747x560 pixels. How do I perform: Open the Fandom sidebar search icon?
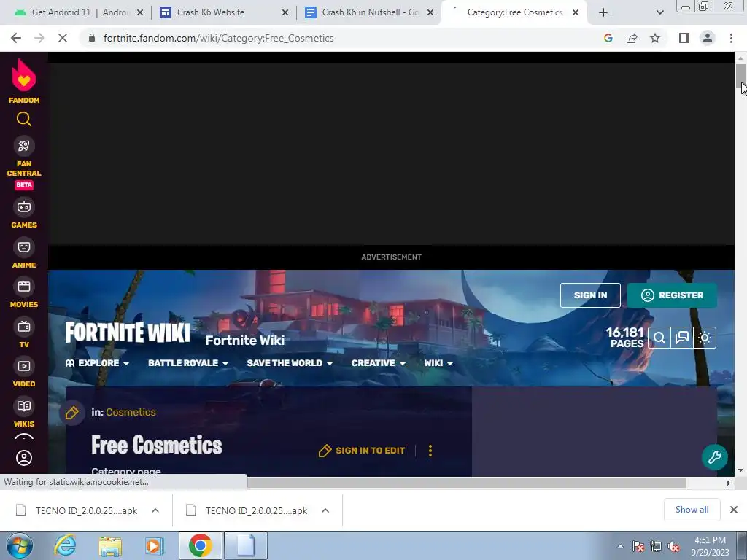coord(24,119)
